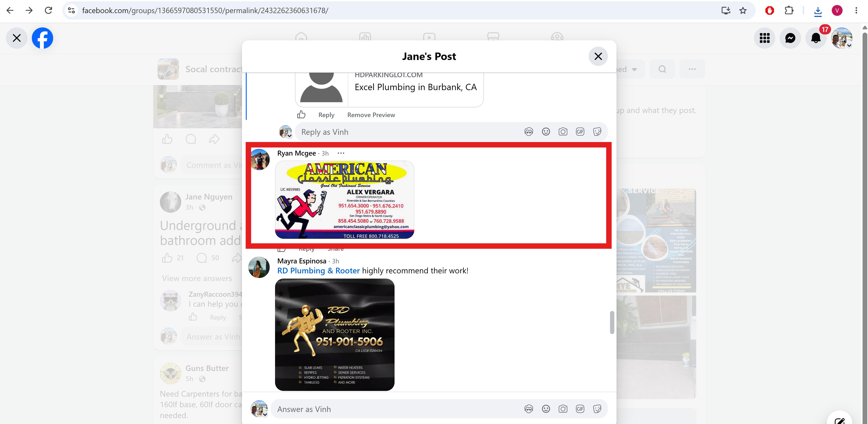Go back using browser back arrow
The height and width of the screenshot is (424, 868).
tap(10, 10)
